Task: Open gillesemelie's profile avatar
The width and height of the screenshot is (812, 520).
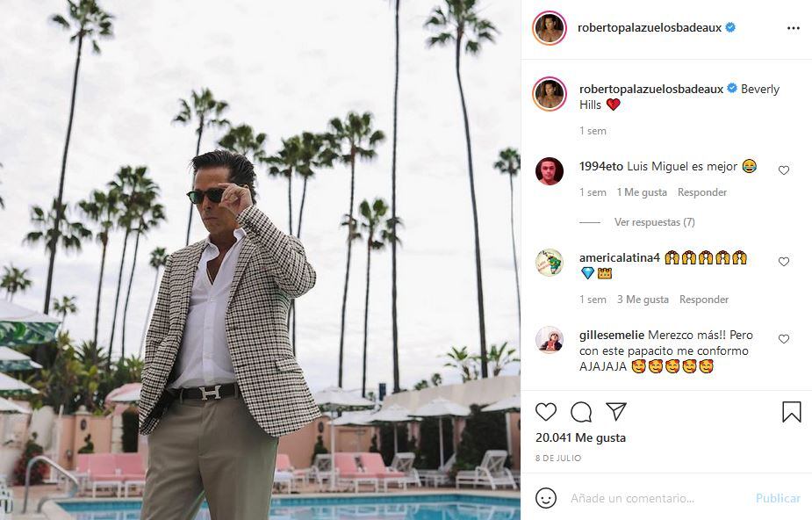Action: point(550,339)
